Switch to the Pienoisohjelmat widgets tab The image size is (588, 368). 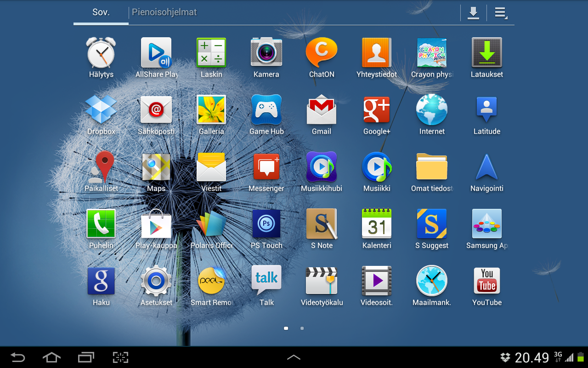[x=164, y=12]
